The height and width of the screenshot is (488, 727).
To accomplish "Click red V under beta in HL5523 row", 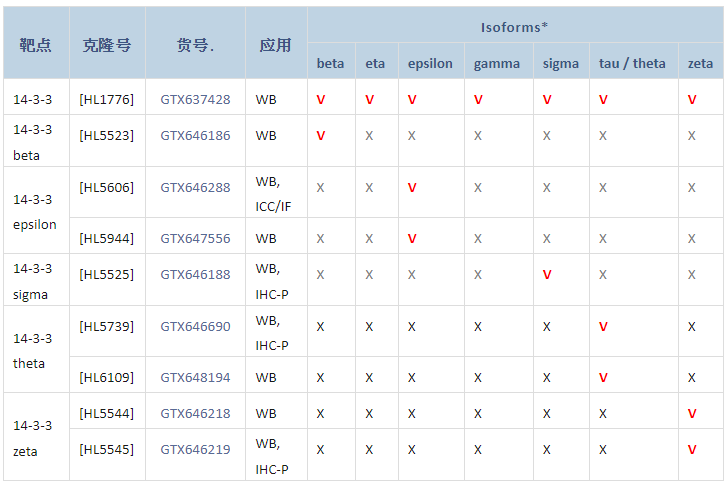I will click(x=321, y=136).
